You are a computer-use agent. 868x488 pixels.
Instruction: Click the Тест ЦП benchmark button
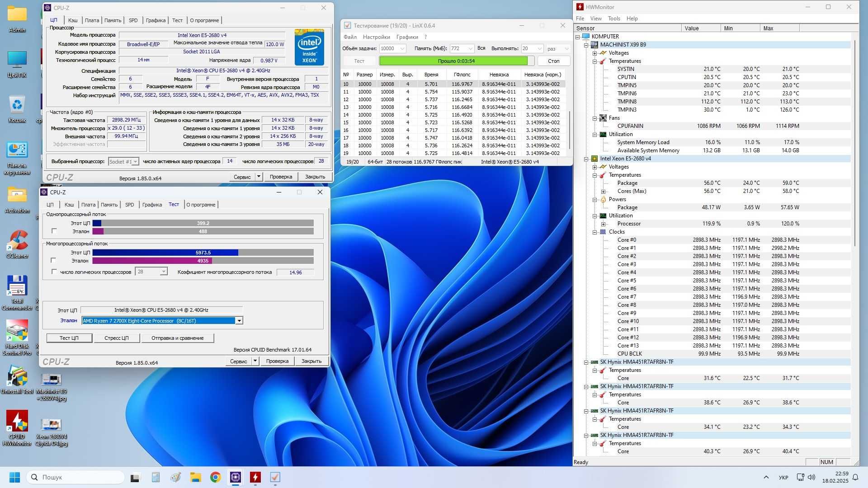pos(69,338)
